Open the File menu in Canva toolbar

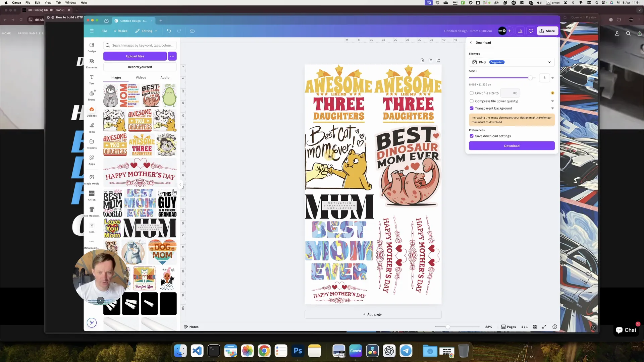104,31
